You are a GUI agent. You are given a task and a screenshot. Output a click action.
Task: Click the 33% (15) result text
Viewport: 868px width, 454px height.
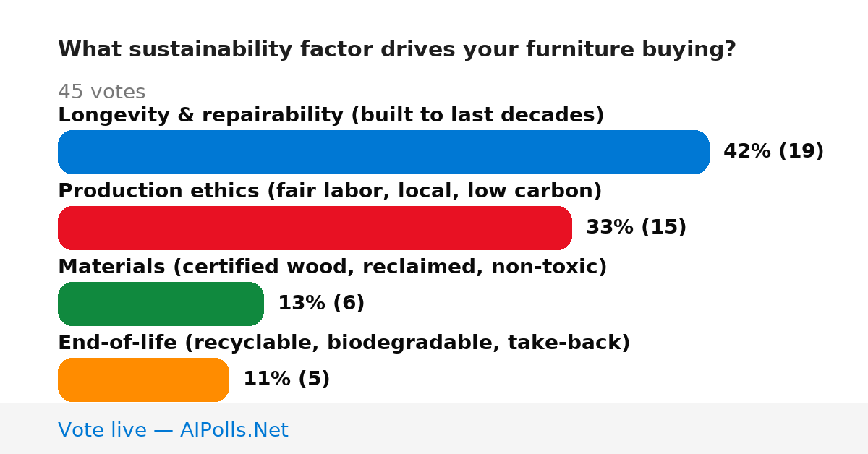(636, 228)
